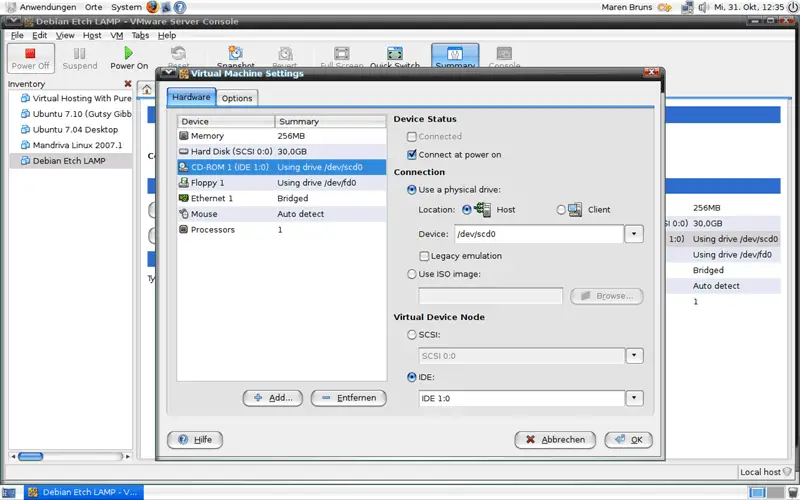Open the Virtual Machine Settings window menu
Image resolution: width=800 pixels, height=500 pixels.
[x=168, y=73]
